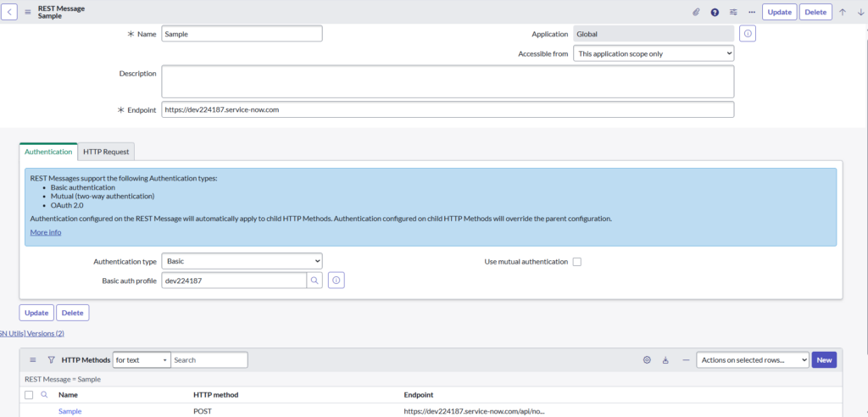Open the form context menu (hamburger icon)
Image resolution: width=868 pixels, height=417 pixels.
[x=28, y=12]
